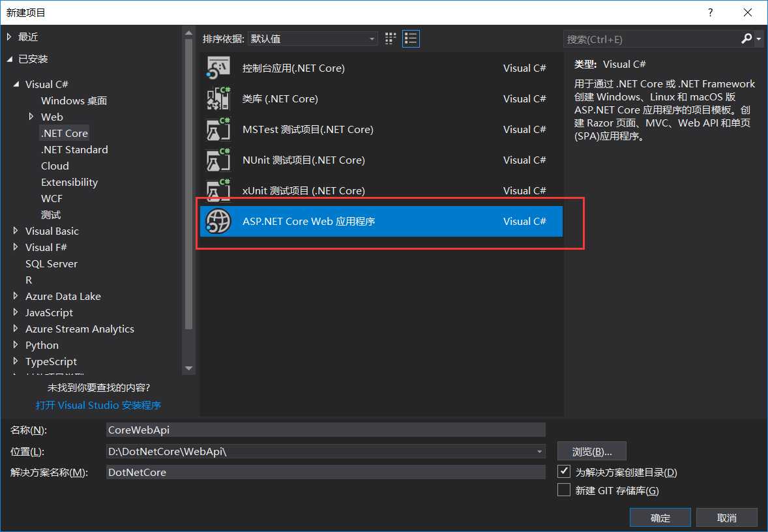This screenshot has width=768, height=532.
Task: Click the project name field CoreWebApi
Action: pyautogui.click(x=326, y=430)
